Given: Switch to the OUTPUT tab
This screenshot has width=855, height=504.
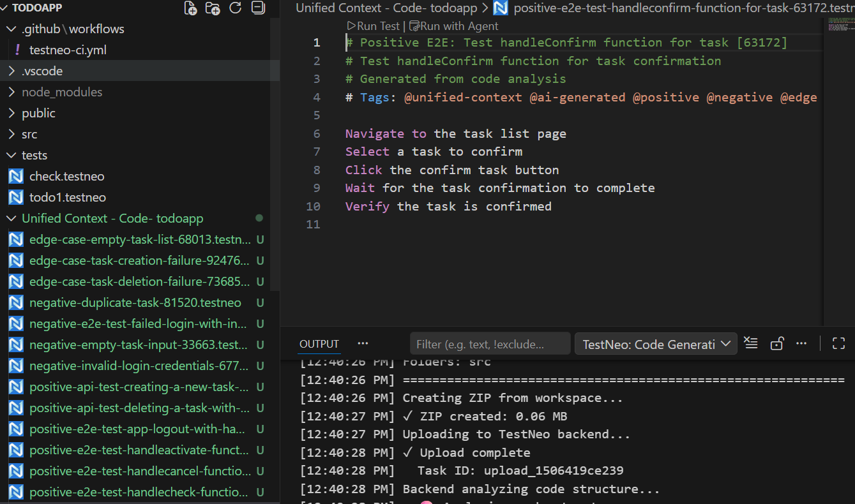Looking at the screenshot, I should coord(318,343).
